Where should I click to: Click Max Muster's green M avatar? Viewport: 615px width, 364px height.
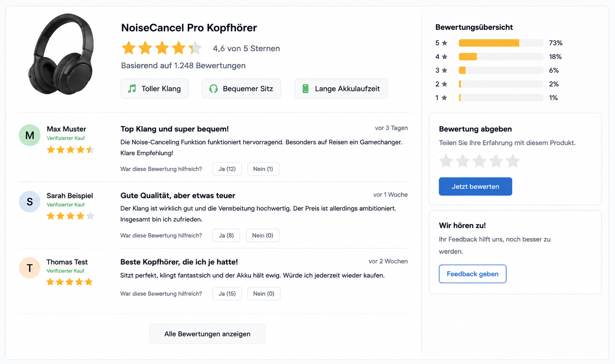click(30, 135)
